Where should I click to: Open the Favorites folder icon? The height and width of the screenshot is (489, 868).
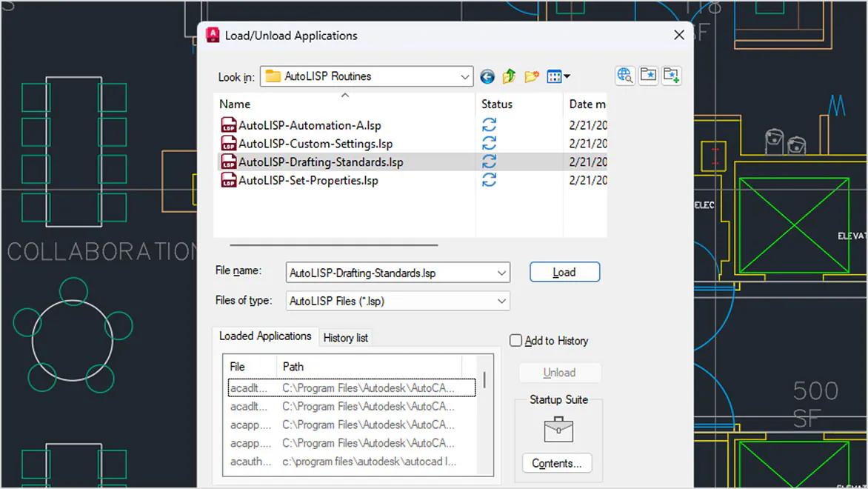tap(648, 76)
